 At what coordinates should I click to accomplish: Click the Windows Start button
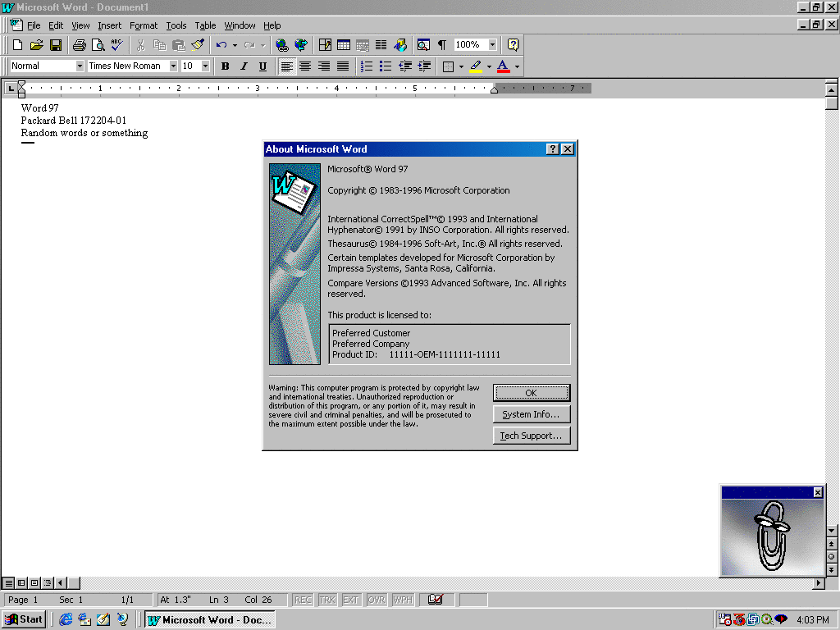coord(24,619)
